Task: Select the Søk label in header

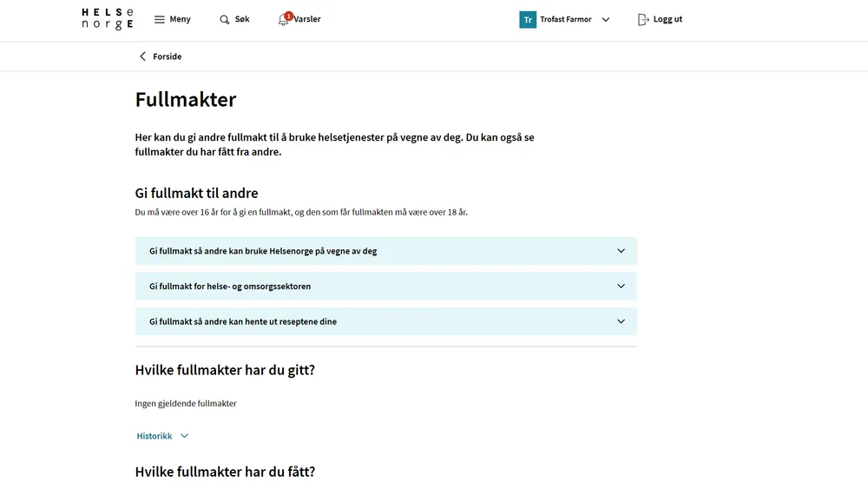Action: [242, 19]
